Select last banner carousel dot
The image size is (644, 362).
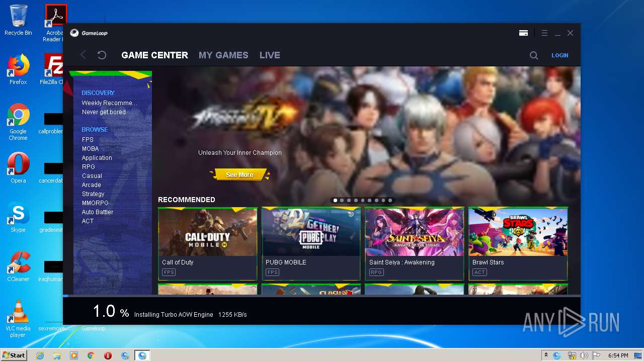click(x=390, y=200)
